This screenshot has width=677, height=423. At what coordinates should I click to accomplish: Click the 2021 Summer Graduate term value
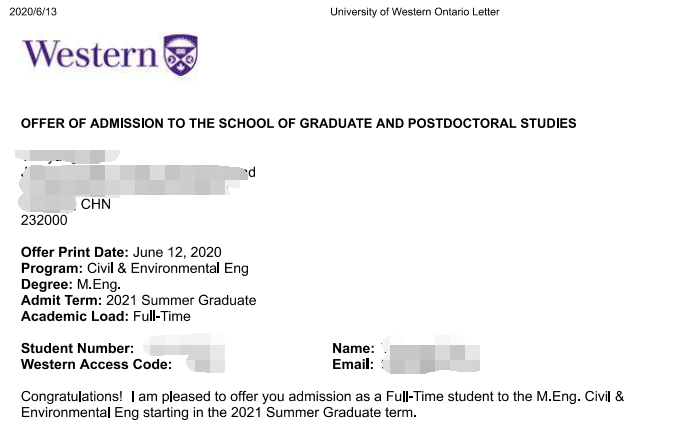pyautogui.click(x=181, y=300)
